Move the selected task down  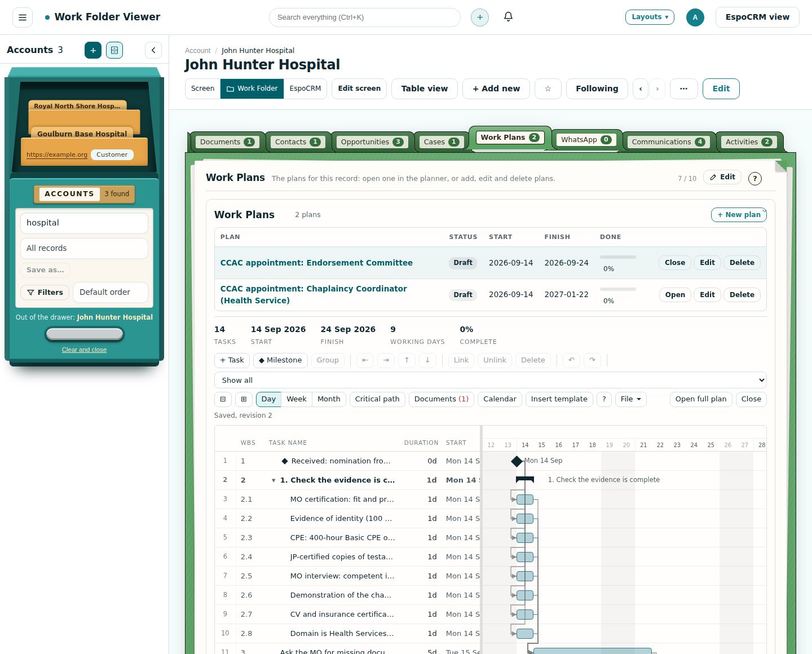(x=427, y=360)
